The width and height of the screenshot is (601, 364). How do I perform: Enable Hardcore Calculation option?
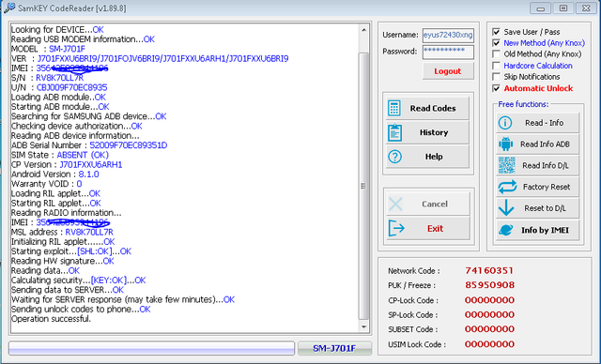[x=497, y=66]
